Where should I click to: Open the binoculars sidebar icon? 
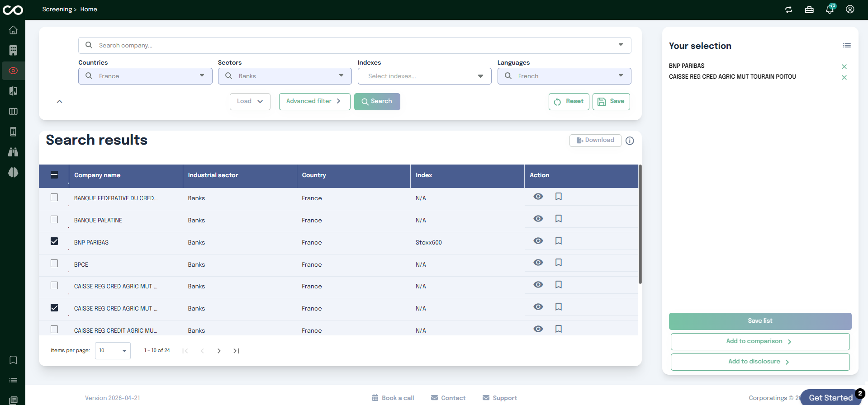click(x=13, y=152)
